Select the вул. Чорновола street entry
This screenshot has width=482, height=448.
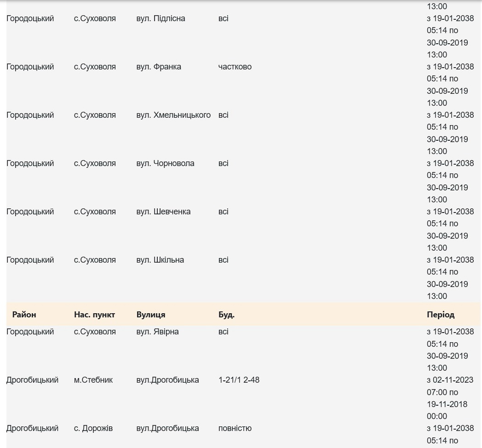(165, 163)
